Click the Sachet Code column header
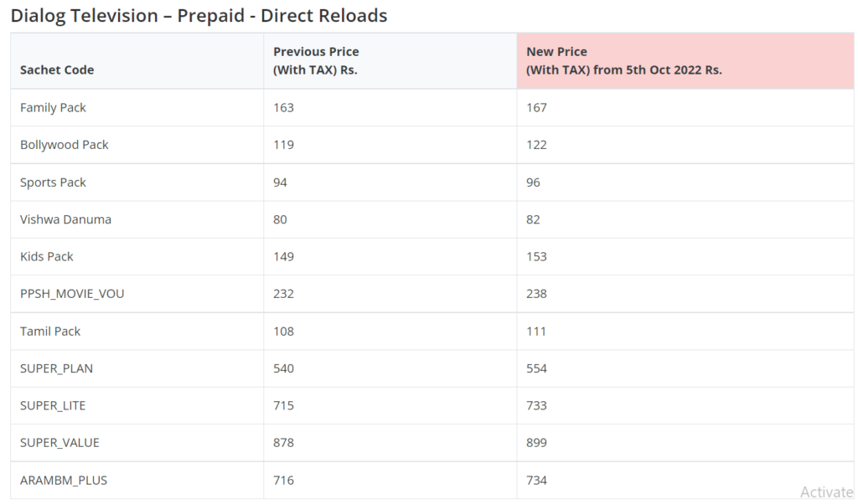This screenshot has width=858, height=504. 57,70
